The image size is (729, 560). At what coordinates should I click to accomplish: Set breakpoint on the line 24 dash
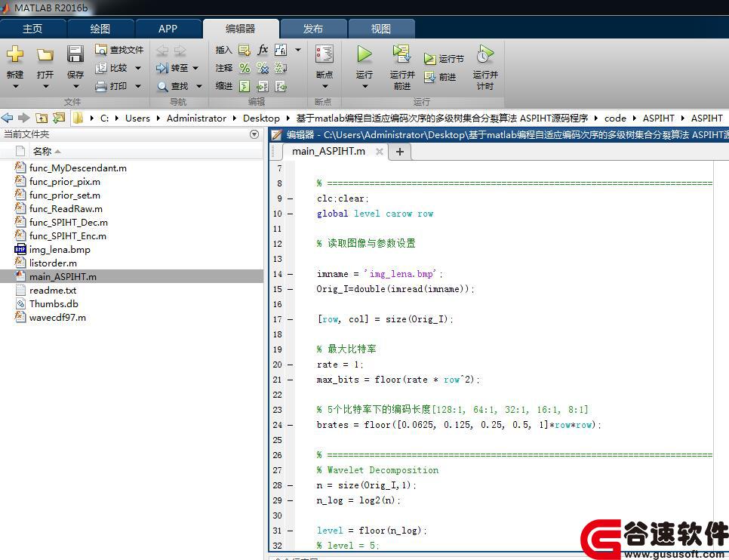pyautogui.click(x=290, y=425)
